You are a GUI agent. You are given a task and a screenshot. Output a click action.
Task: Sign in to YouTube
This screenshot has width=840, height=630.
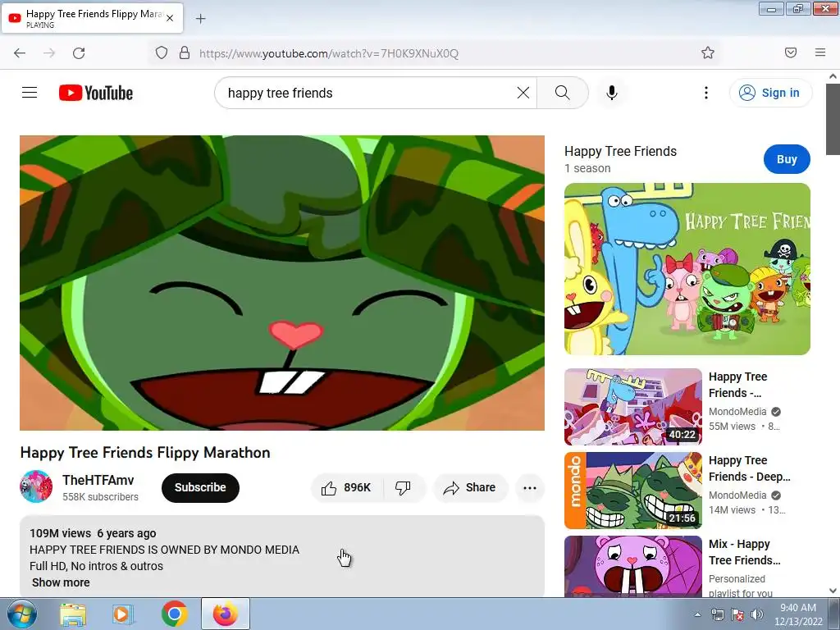click(x=770, y=93)
